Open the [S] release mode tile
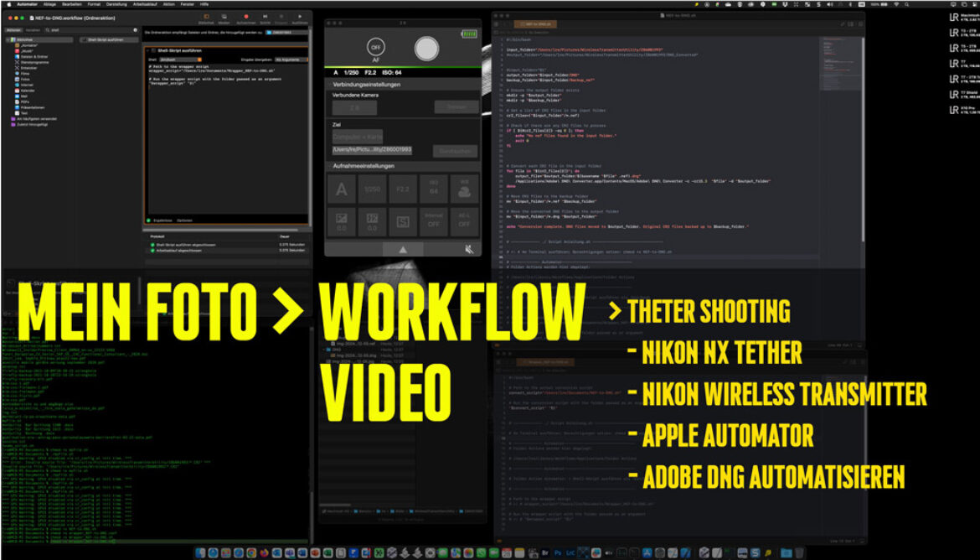 coord(403,221)
